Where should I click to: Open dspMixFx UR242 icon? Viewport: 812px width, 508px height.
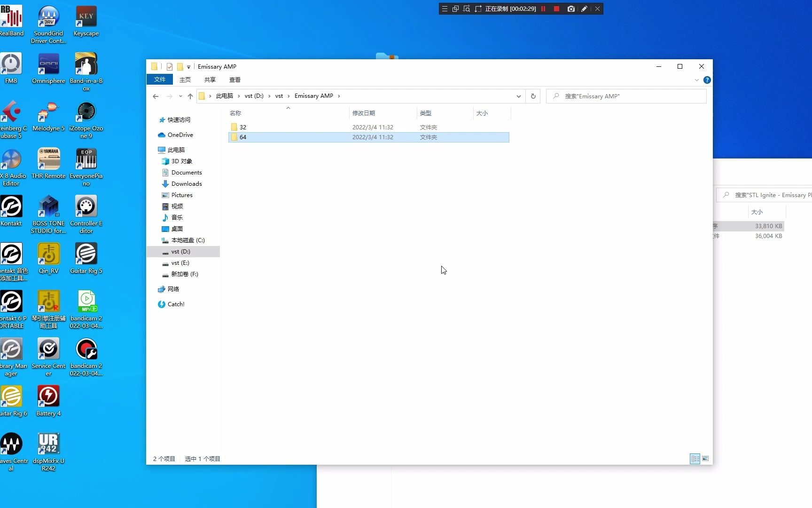pyautogui.click(x=48, y=452)
